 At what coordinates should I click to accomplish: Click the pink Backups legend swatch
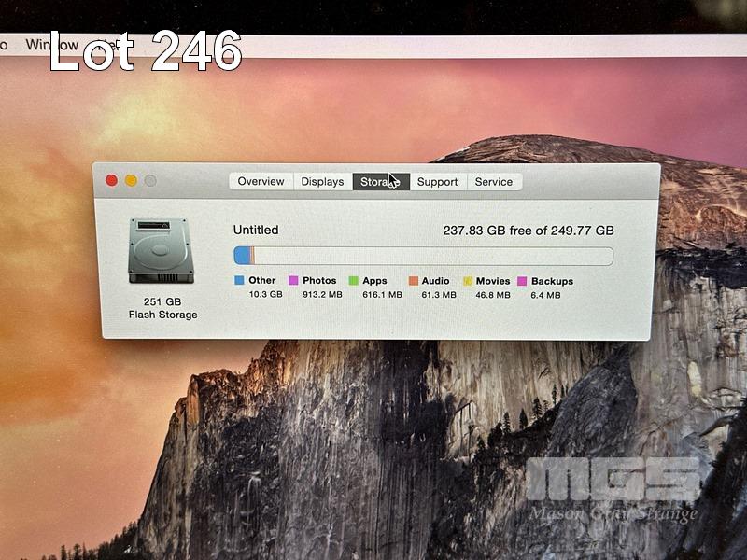[x=522, y=280]
